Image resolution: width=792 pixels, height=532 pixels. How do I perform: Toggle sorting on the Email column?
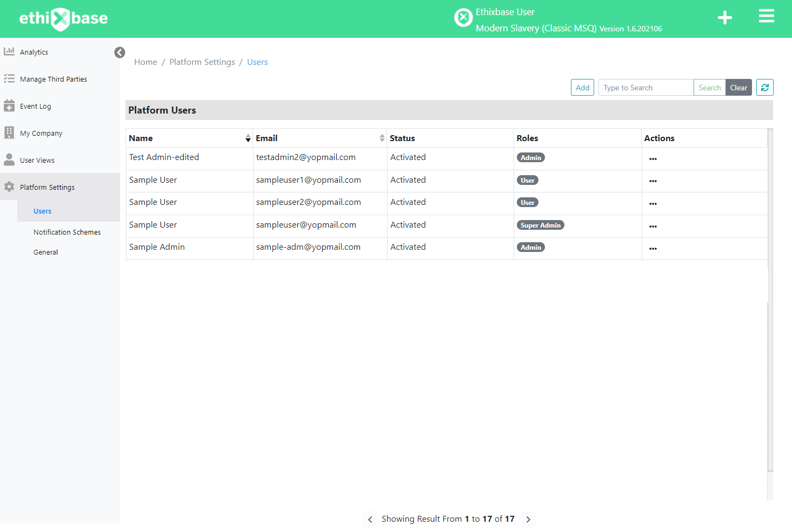pos(382,138)
